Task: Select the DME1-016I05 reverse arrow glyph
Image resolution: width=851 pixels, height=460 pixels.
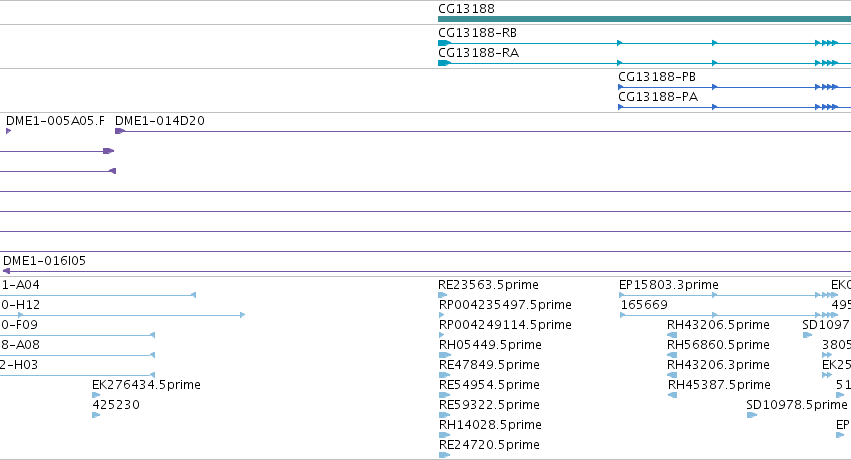Action: (x=7, y=271)
